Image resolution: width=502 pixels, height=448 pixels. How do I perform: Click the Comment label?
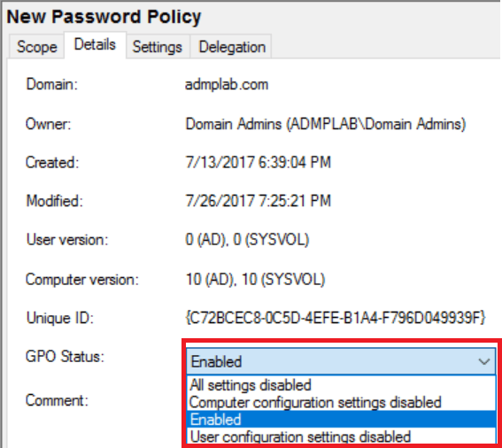point(57,400)
